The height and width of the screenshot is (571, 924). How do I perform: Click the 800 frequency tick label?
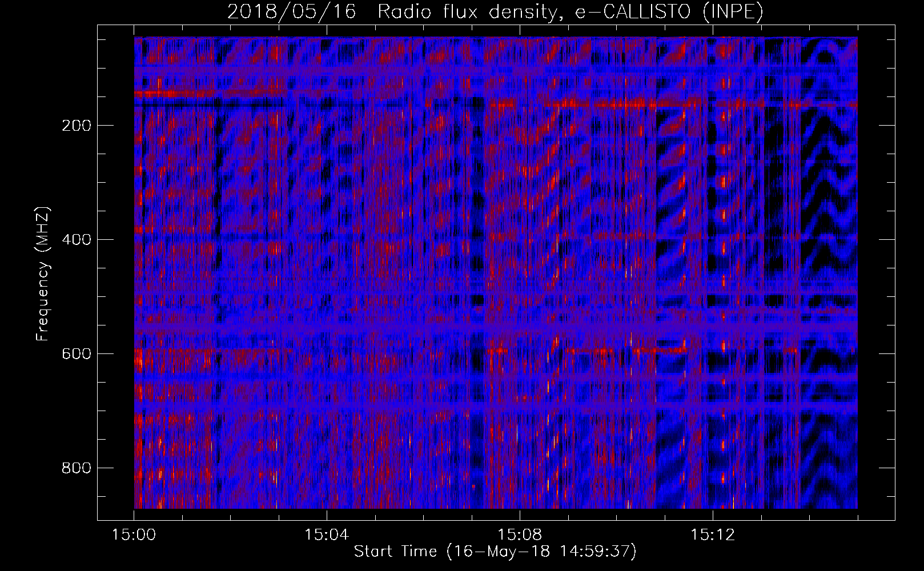tap(77, 468)
